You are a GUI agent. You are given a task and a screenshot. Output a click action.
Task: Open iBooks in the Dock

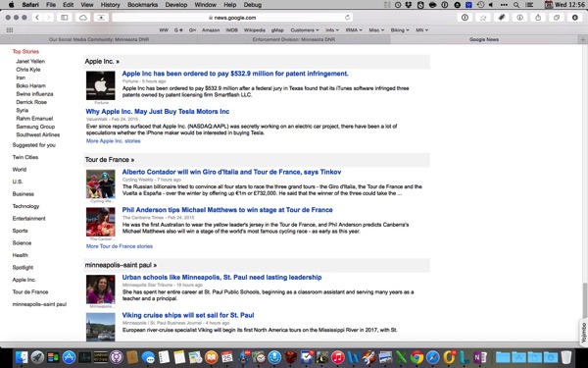212,357
